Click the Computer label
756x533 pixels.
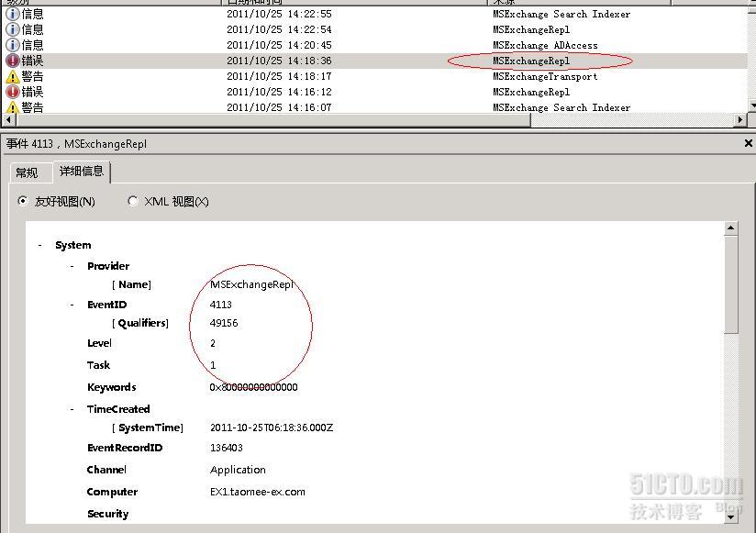pos(112,492)
